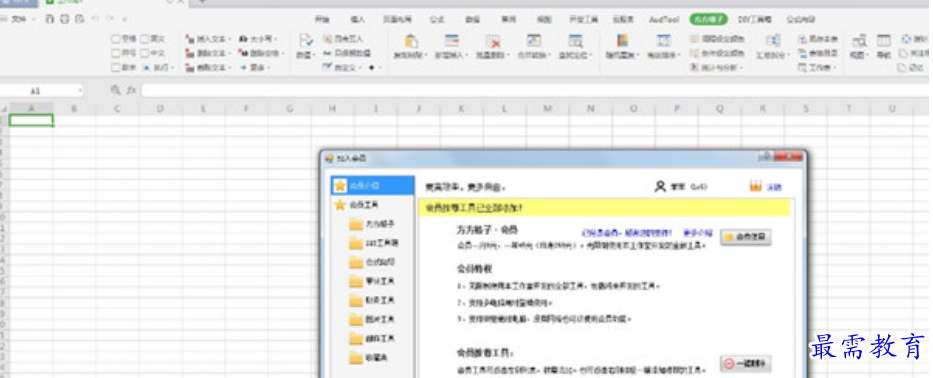The image size is (933, 378).
Task: Click the user profile icon in dialog
Action: click(660, 186)
